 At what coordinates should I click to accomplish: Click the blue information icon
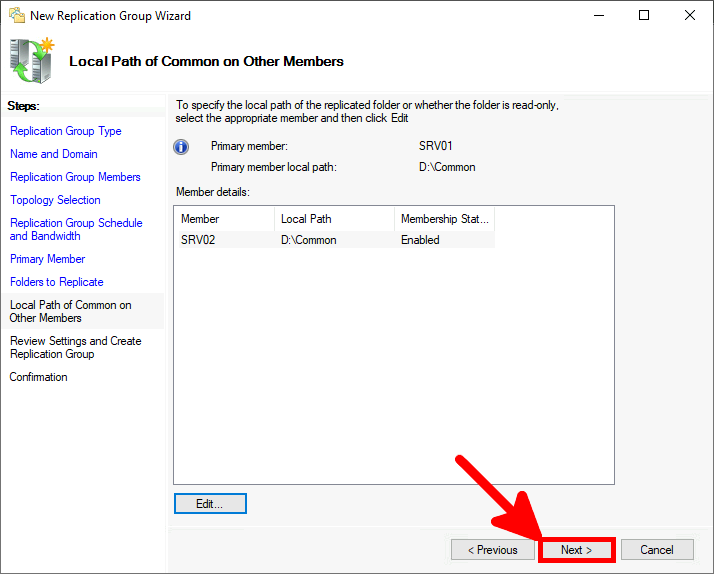coord(181,147)
